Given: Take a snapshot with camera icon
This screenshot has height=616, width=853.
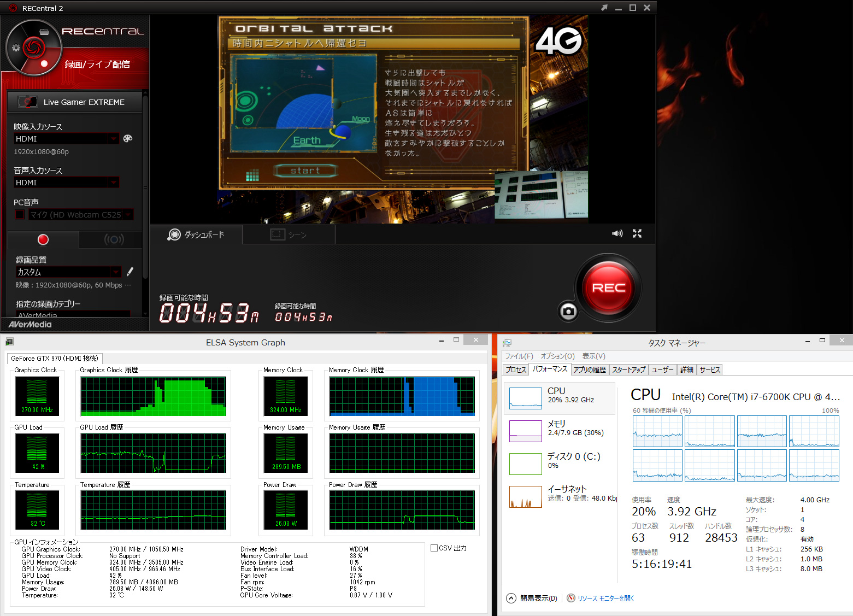Looking at the screenshot, I should 568,311.
